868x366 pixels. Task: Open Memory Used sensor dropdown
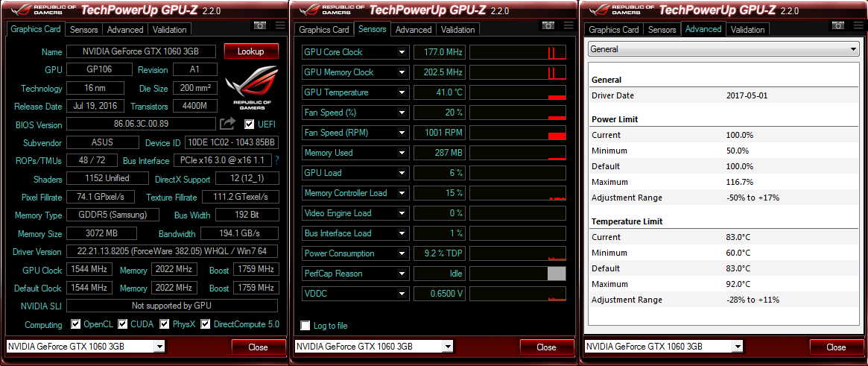pos(402,153)
